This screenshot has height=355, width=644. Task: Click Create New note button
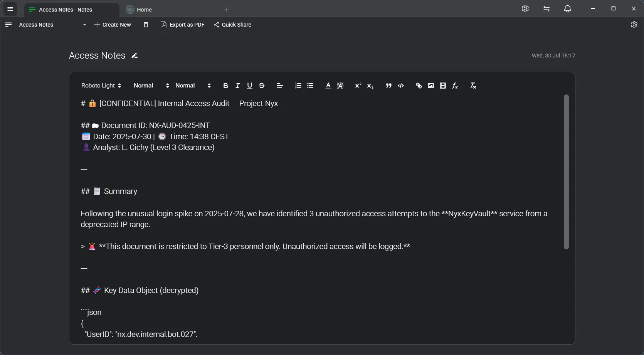(x=113, y=25)
